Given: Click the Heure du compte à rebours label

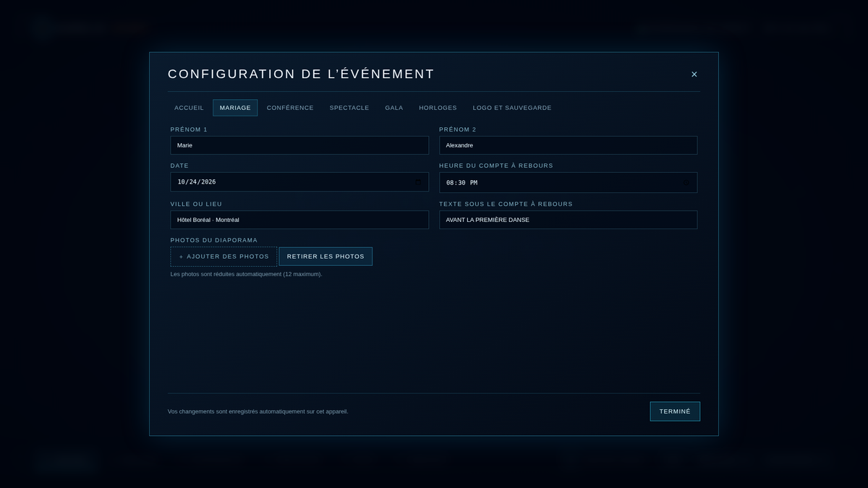Looking at the screenshot, I should coord(496,166).
